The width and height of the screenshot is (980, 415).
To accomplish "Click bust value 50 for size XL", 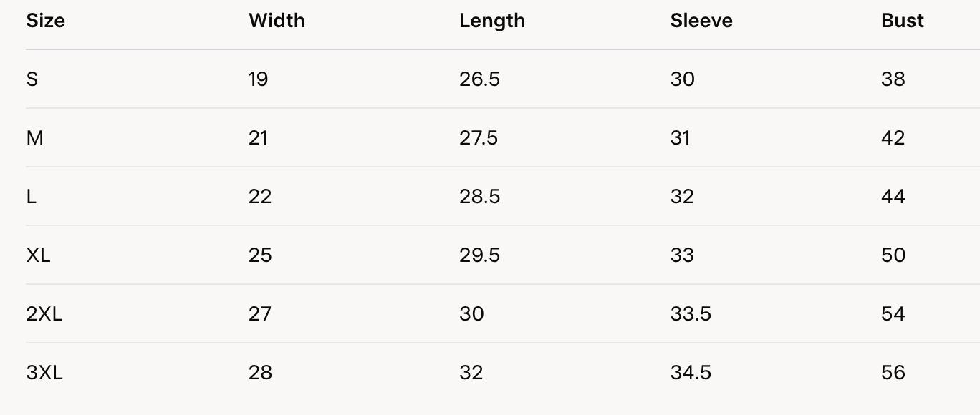I will [893, 255].
